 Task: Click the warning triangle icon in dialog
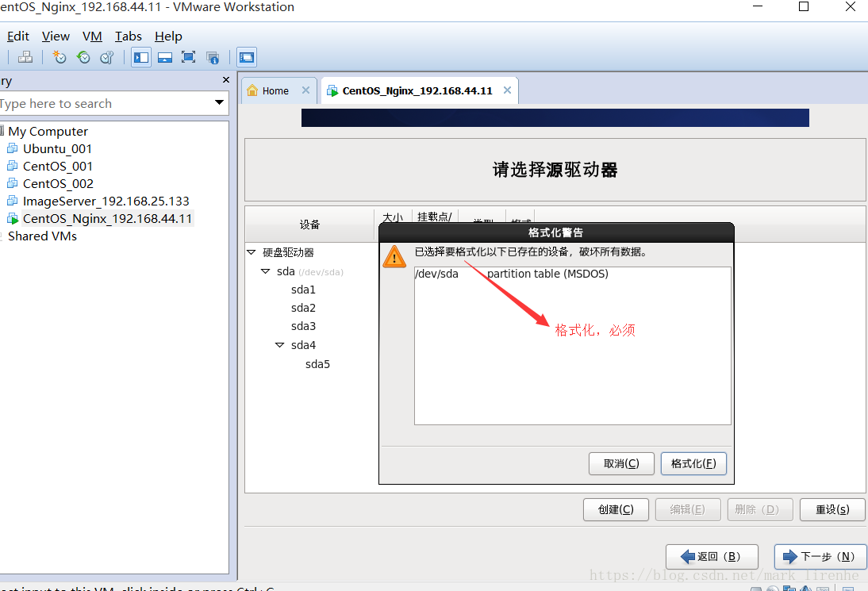(394, 257)
